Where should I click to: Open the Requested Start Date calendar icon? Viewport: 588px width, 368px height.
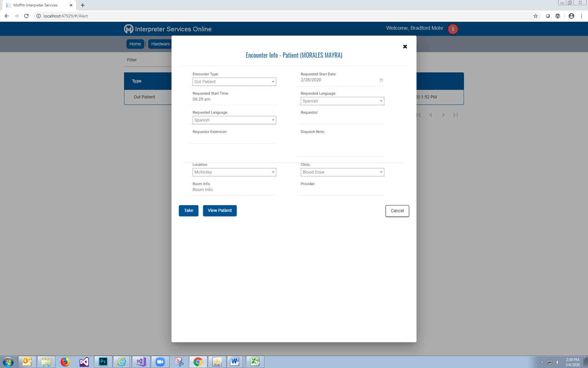pyautogui.click(x=381, y=80)
